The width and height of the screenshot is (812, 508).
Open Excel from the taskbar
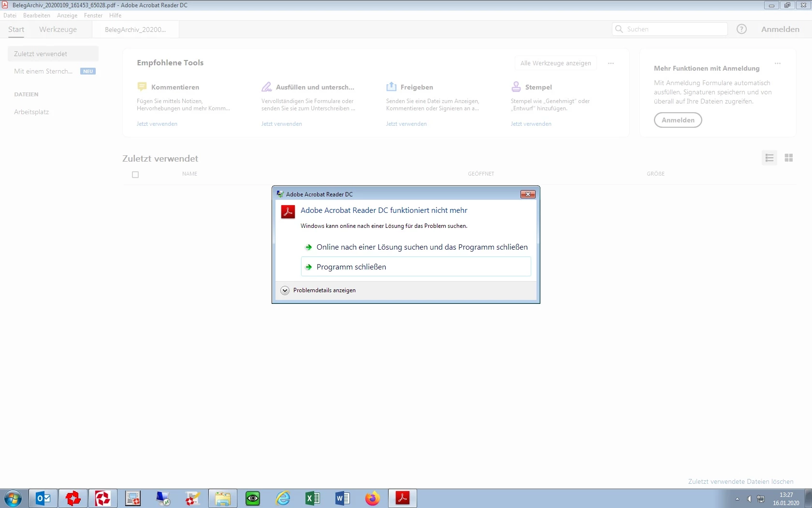click(x=313, y=498)
